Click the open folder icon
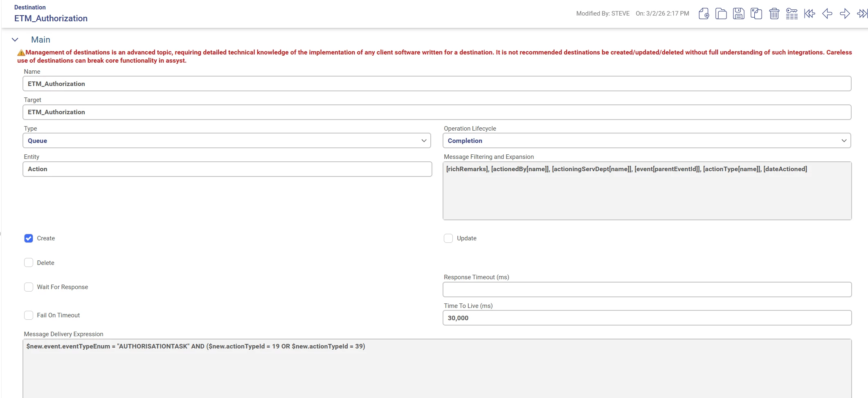The height and width of the screenshot is (398, 868). tap(721, 14)
